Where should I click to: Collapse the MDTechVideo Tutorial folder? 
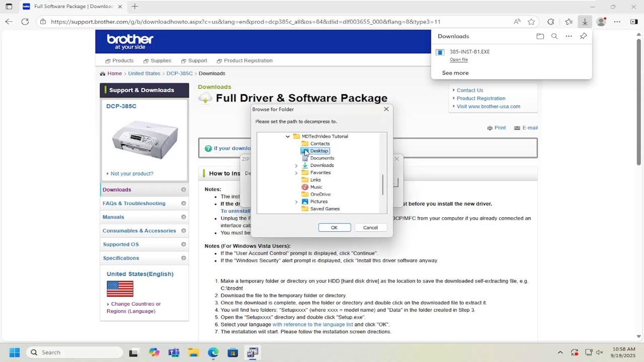pos(288,136)
